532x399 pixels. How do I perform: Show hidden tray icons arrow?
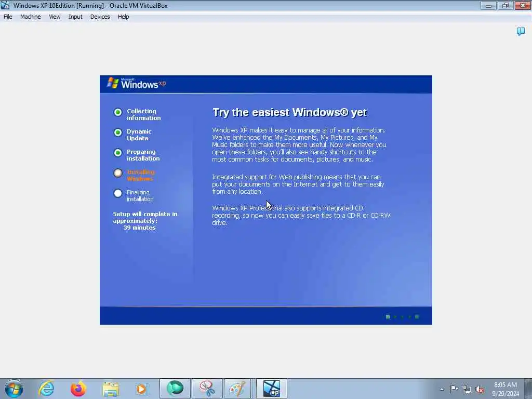pos(442,389)
